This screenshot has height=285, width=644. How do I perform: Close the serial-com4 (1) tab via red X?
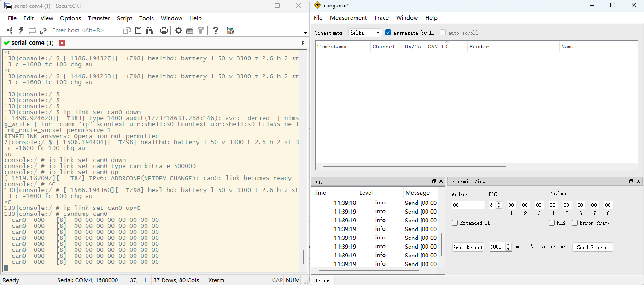point(62,43)
